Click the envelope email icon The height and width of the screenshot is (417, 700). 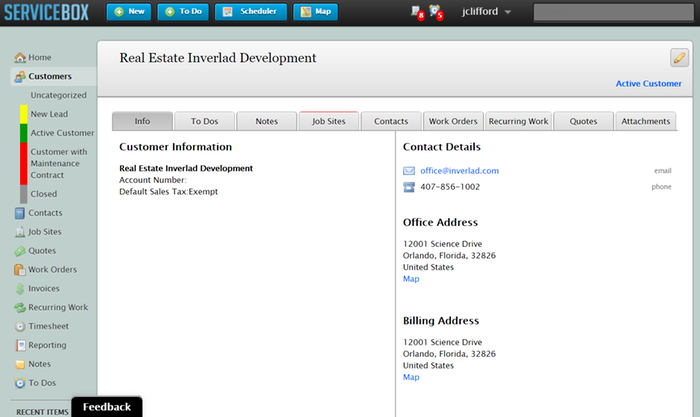click(409, 171)
